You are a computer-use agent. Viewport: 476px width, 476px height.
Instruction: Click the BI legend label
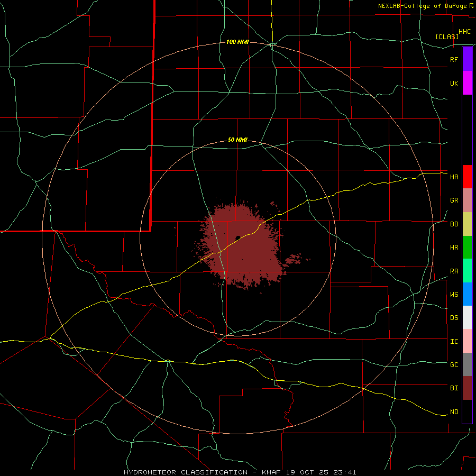[x=454, y=388]
